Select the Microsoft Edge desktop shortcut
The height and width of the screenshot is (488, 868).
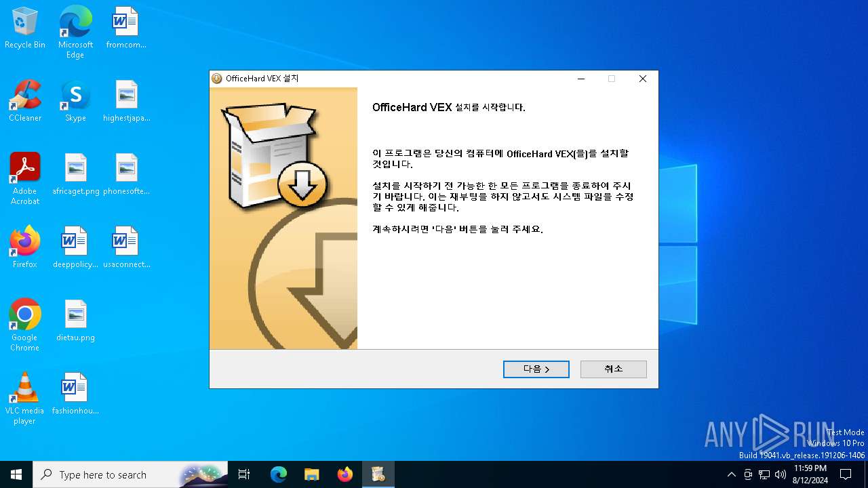[75, 33]
